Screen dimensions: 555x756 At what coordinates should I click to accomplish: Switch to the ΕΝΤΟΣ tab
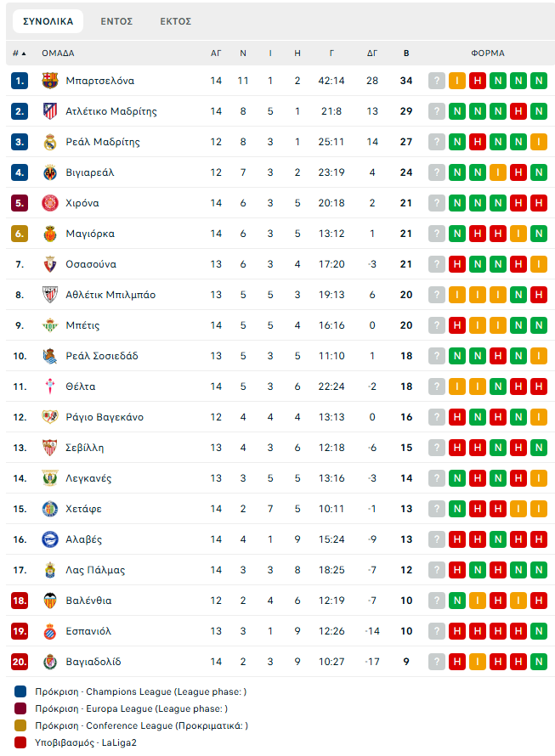(x=116, y=21)
